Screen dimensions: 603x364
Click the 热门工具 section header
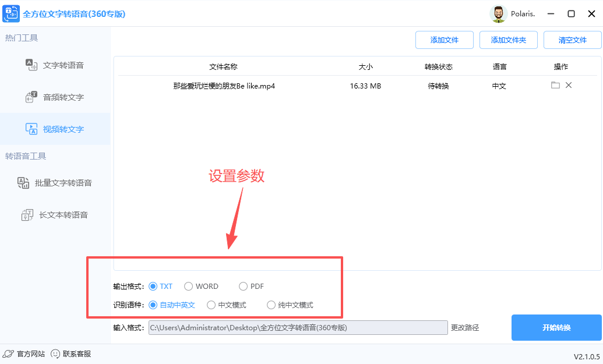[x=22, y=37]
